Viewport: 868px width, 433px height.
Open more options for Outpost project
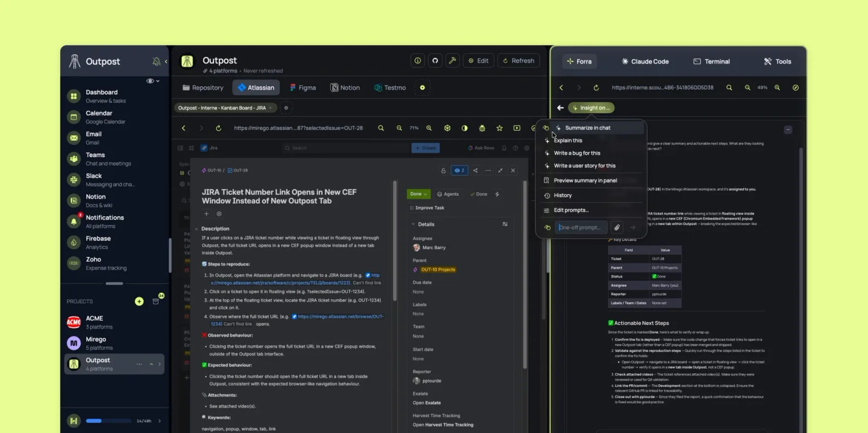click(139, 364)
